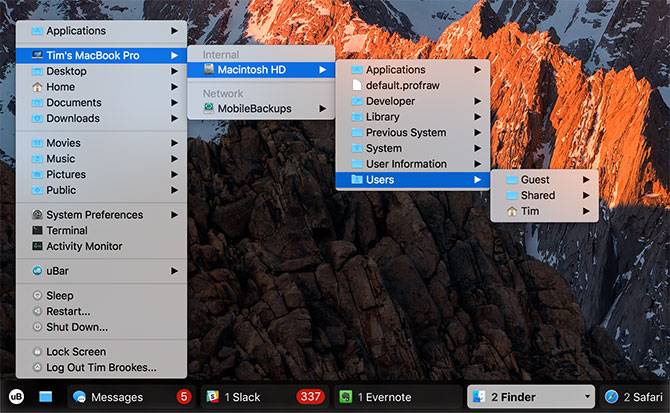
Task: Click the MobileBackups drive icon
Action: pos(209,108)
